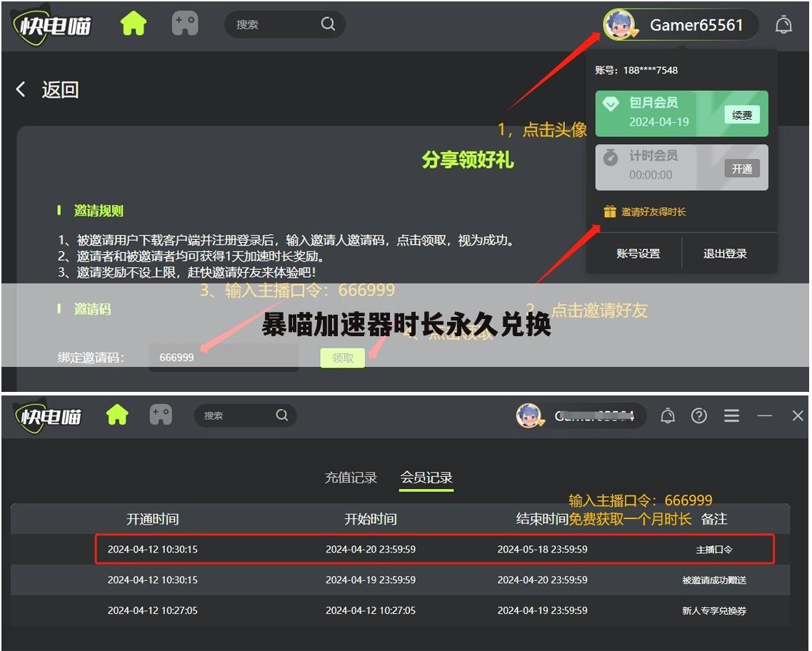
Task: Click the search magnifier in bottom window
Action: pyautogui.click(x=281, y=415)
